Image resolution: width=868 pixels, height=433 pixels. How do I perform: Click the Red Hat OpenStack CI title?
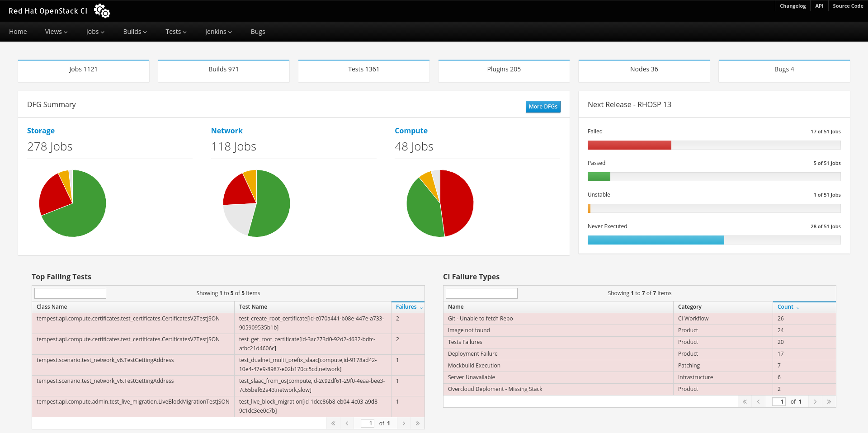48,11
